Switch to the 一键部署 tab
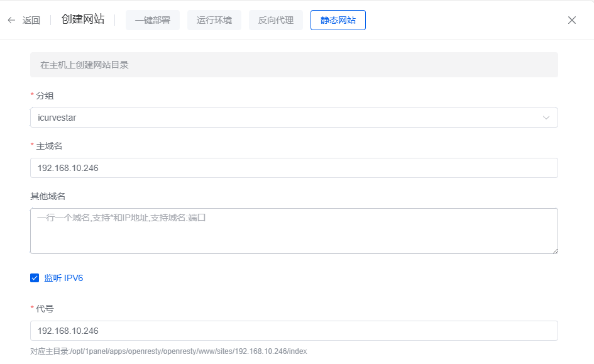Screen dimensions: 594x364 pyautogui.click(x=153, y=20)
